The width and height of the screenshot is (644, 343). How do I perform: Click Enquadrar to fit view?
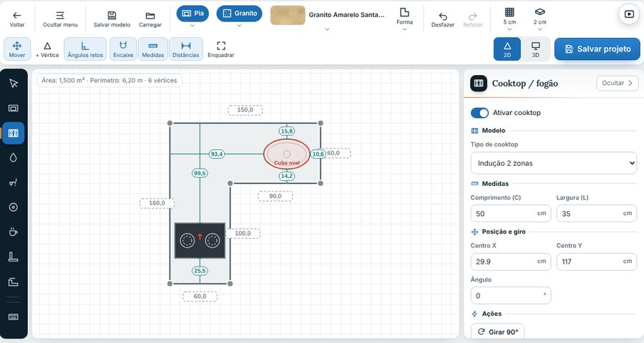point(221,49)
